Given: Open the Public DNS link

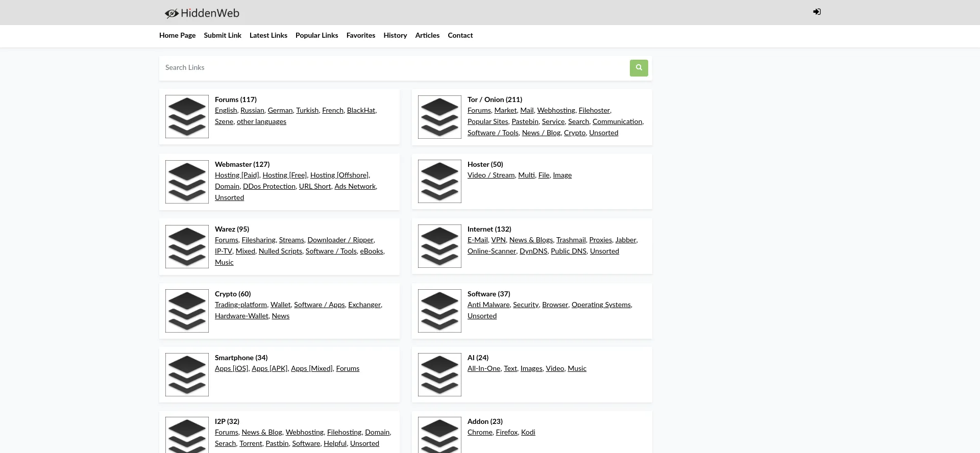Looking at the screenshot, I should click(569, 251).
